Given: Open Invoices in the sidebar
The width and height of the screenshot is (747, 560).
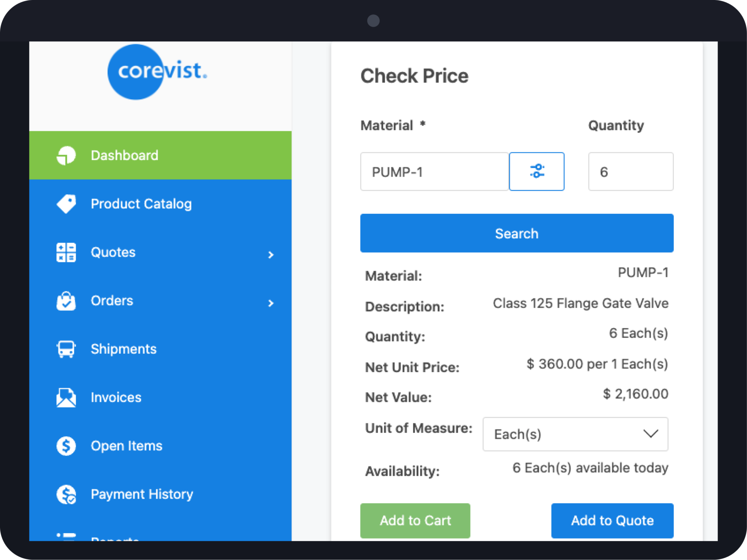Looking at the screenshot, I should [x=160, y=397].
